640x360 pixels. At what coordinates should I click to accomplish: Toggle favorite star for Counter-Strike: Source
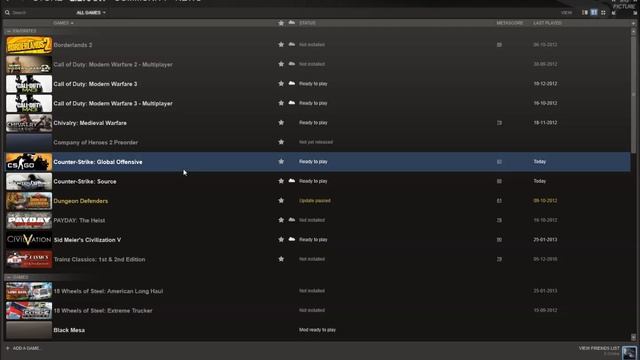pos(281,181)
